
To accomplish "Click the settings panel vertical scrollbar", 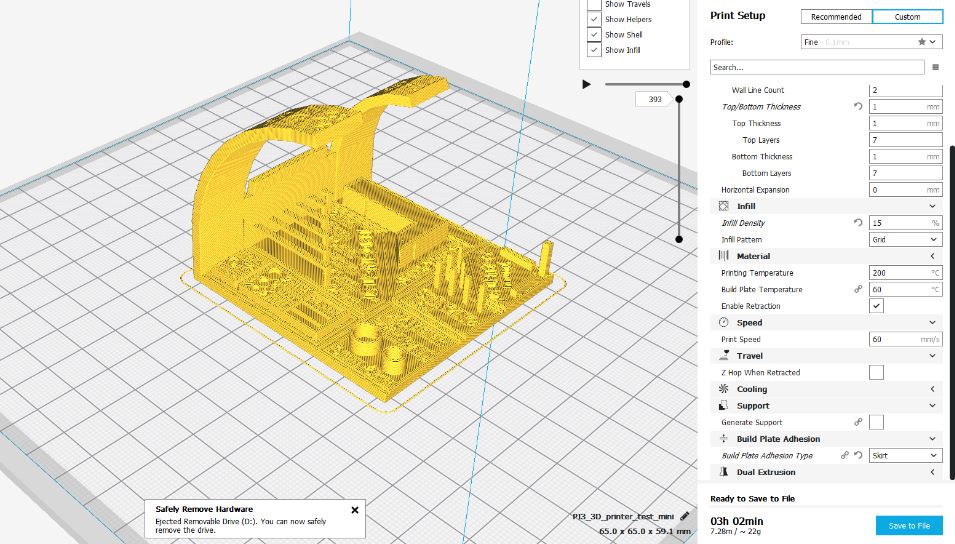I will click(952, 311).
